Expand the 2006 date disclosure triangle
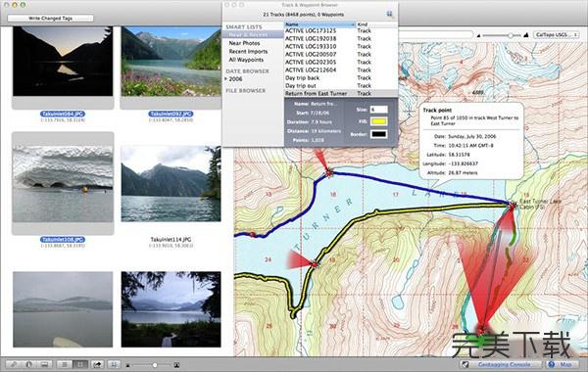Screen dimensions: 588x372 (226, 78)
